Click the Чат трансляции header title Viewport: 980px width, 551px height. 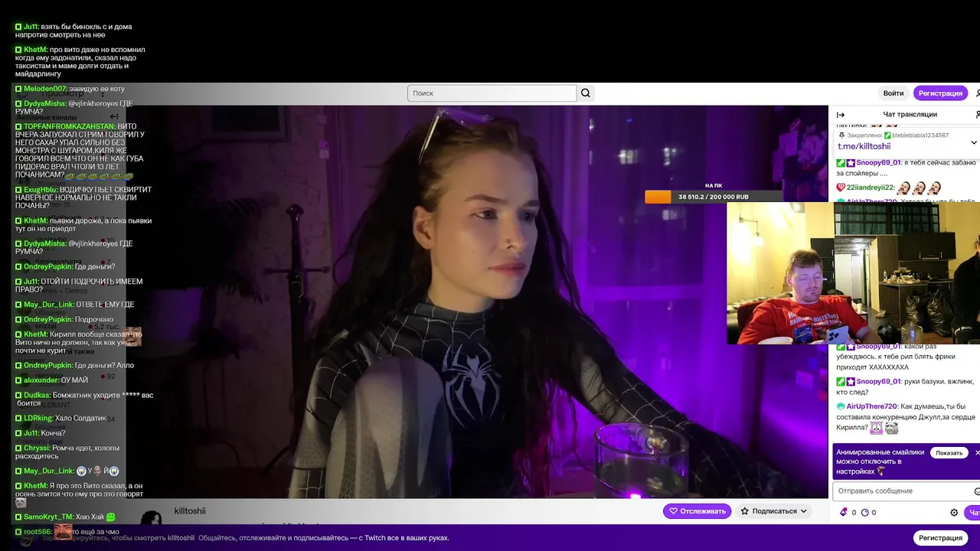(x=910, y=114)
